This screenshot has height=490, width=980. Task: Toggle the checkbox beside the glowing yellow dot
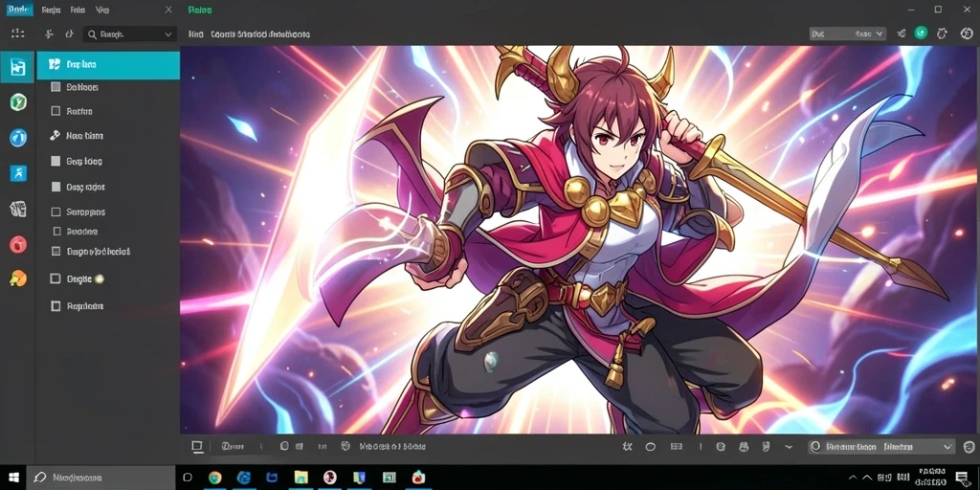(56, 278)
